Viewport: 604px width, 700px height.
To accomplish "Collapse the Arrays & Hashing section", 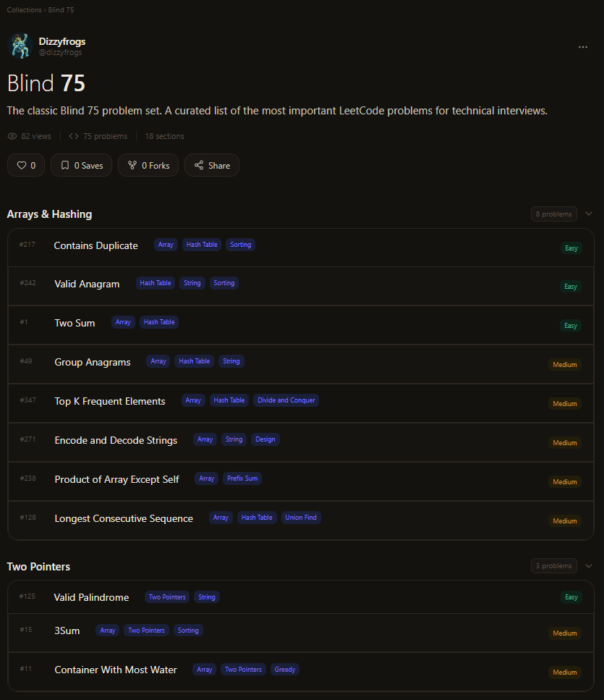I will tap(589, 214).
